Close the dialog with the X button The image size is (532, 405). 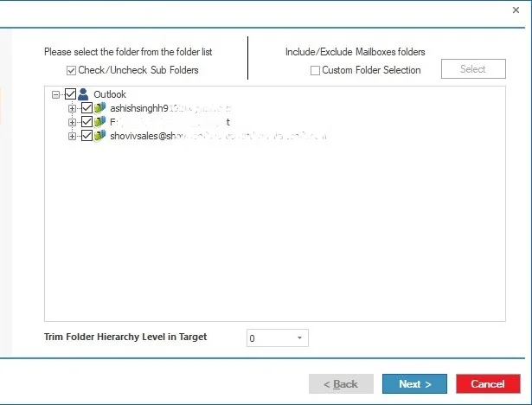[516, 10]
